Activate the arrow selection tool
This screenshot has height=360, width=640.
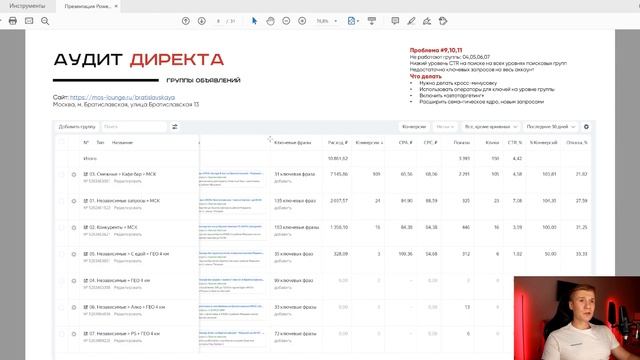pyautogui.click(x=254, y=21)
